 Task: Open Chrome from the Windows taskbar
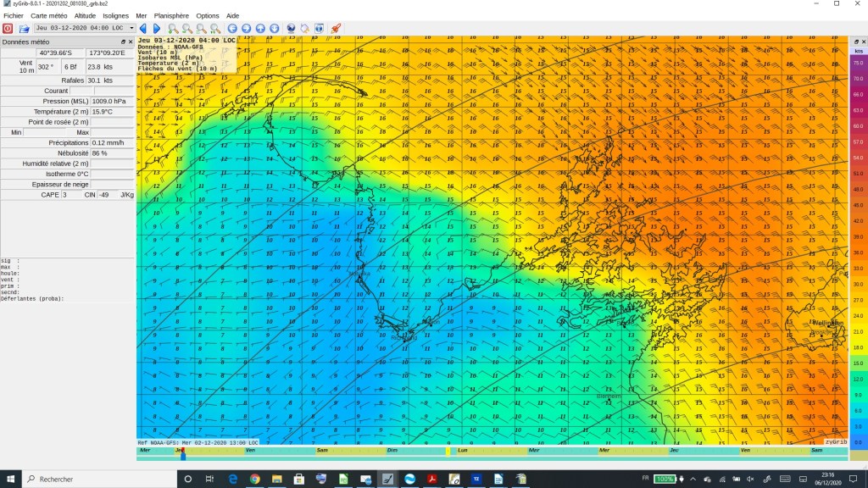click(x=254, y=479)
